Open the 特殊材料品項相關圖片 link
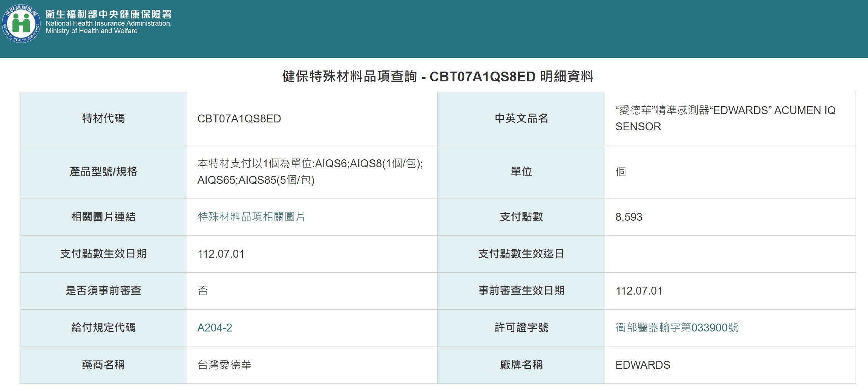 [251, 217]
